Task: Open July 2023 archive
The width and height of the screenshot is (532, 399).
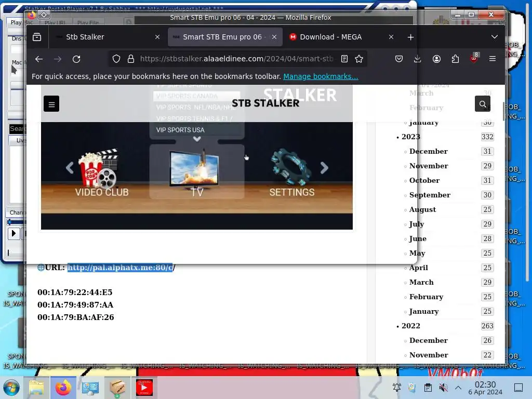Action: 417,224
